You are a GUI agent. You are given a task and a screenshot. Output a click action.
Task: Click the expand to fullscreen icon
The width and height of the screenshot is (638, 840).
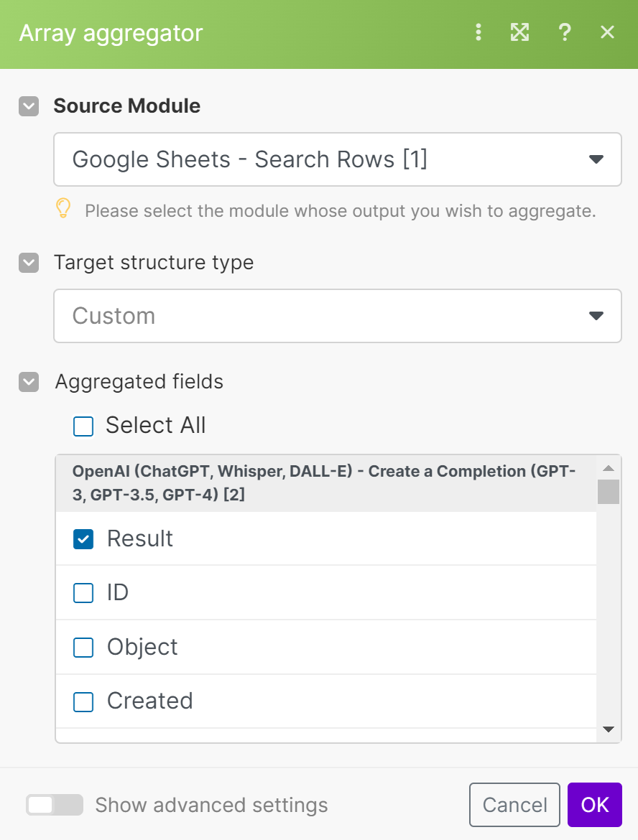pyautogui.click(x=519, y=32)
